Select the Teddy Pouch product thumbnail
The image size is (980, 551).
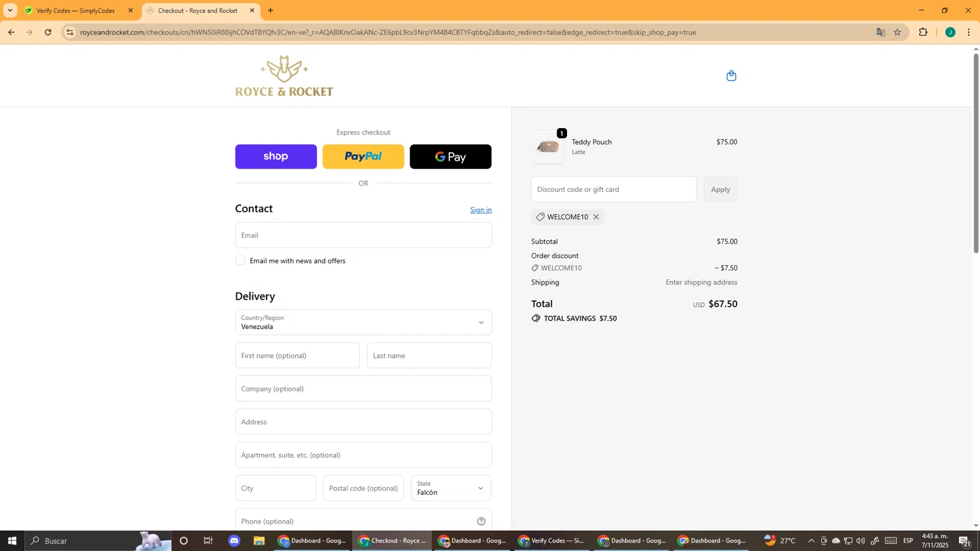point(547,147)
